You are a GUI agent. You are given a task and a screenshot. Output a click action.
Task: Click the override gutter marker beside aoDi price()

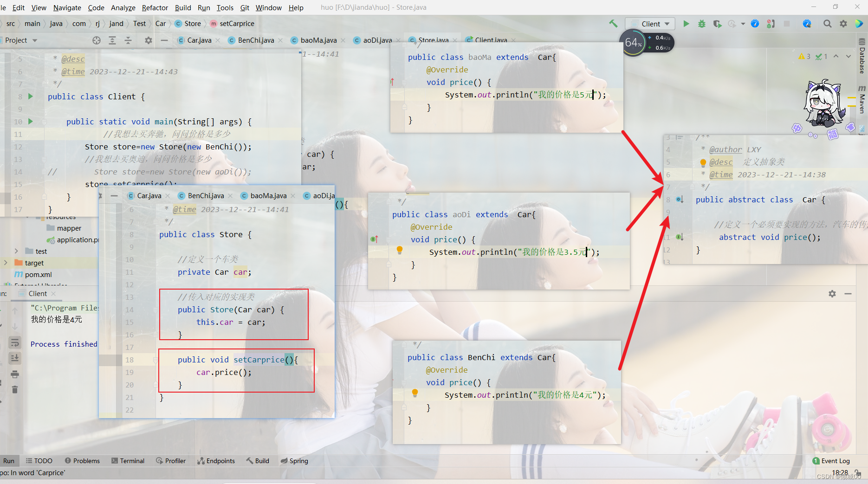[x=375, y=239]
